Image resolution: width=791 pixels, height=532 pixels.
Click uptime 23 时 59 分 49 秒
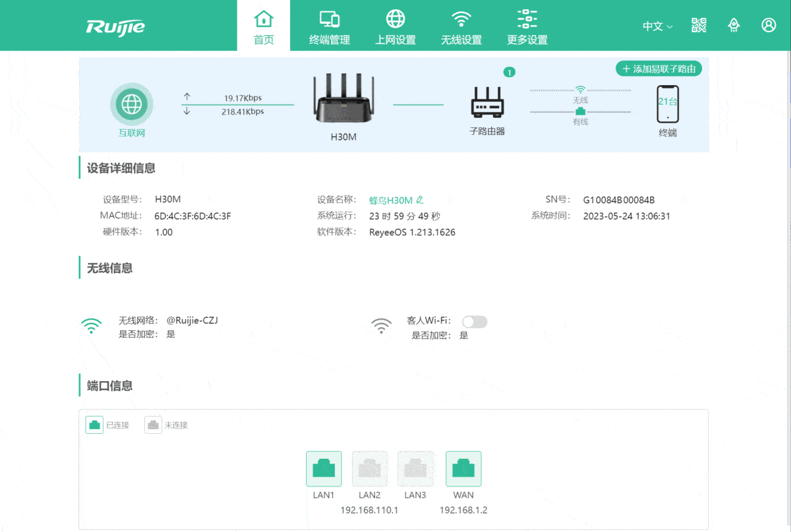[405, 216]
